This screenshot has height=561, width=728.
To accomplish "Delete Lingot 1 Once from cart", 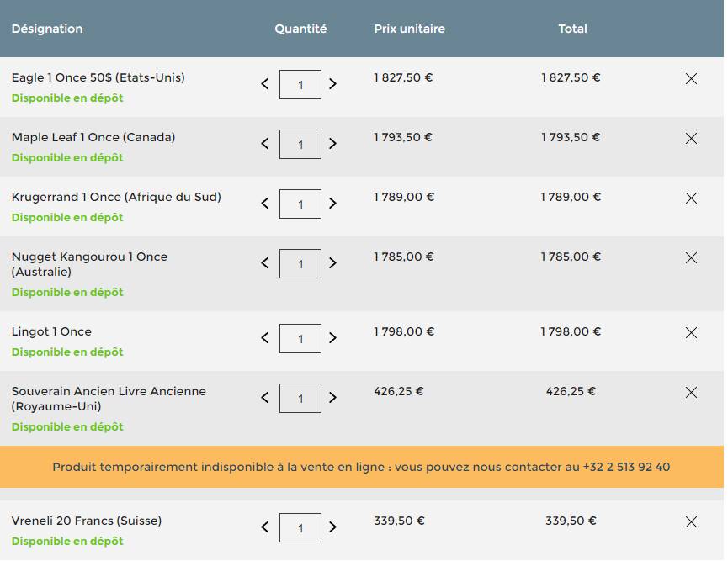I will coord(691,333).
